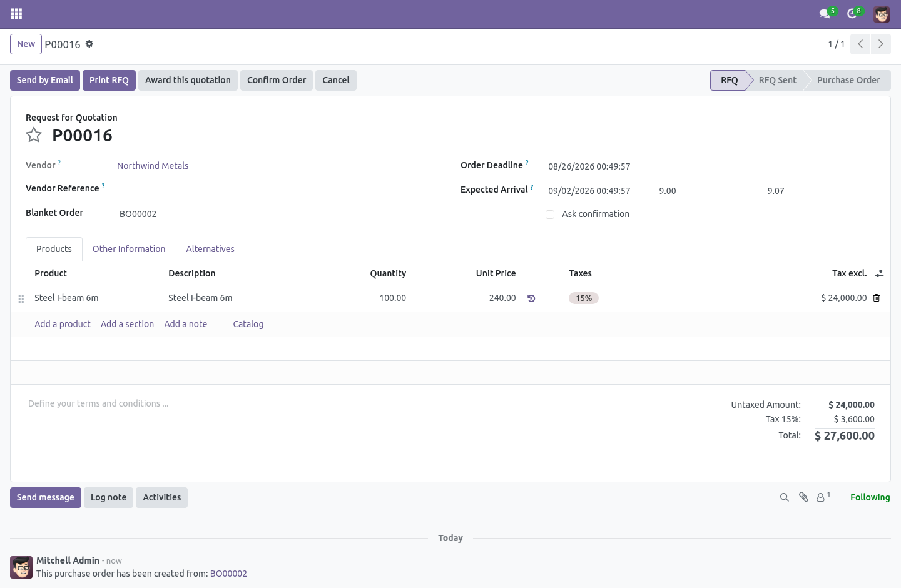Image resolution: width=901 pixels, height=588 pixels.
Task: Select the Products tab
Action: coord(54,249)
